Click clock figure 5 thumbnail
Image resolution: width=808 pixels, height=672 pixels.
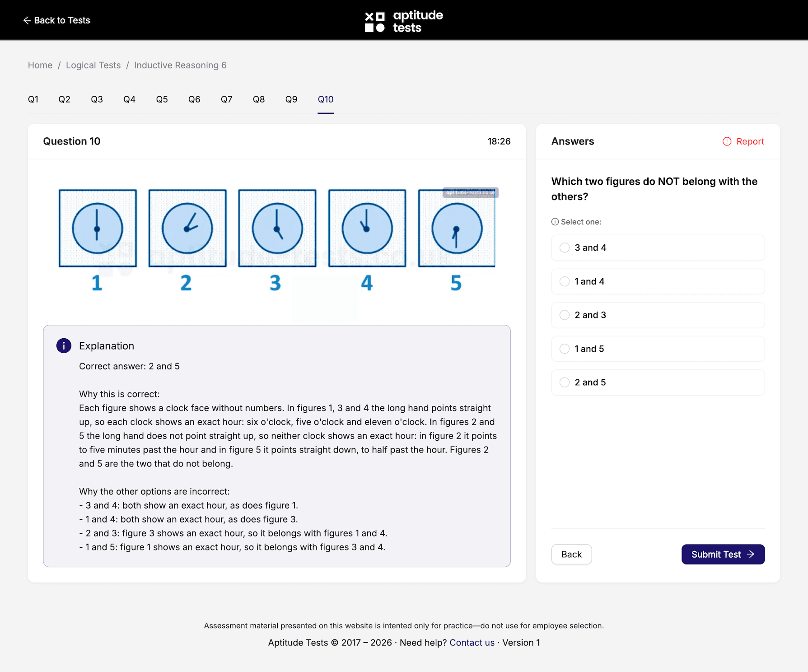[457, 228]
